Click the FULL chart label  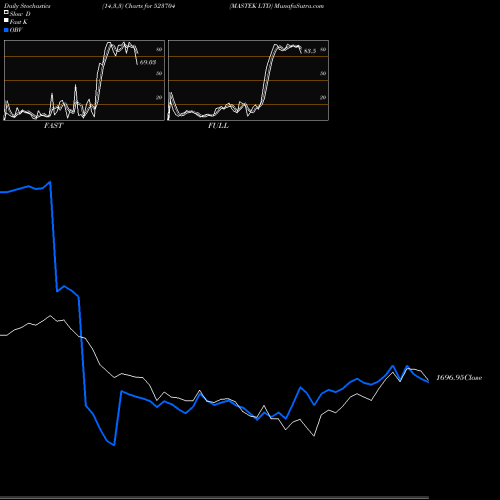218,126
